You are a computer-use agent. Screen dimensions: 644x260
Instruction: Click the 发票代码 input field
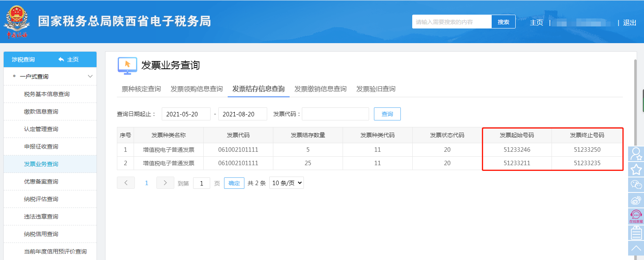335,114
